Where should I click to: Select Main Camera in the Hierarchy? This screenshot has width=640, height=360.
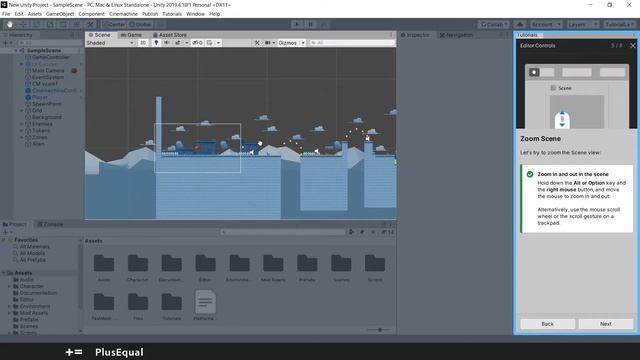[48, 71]
